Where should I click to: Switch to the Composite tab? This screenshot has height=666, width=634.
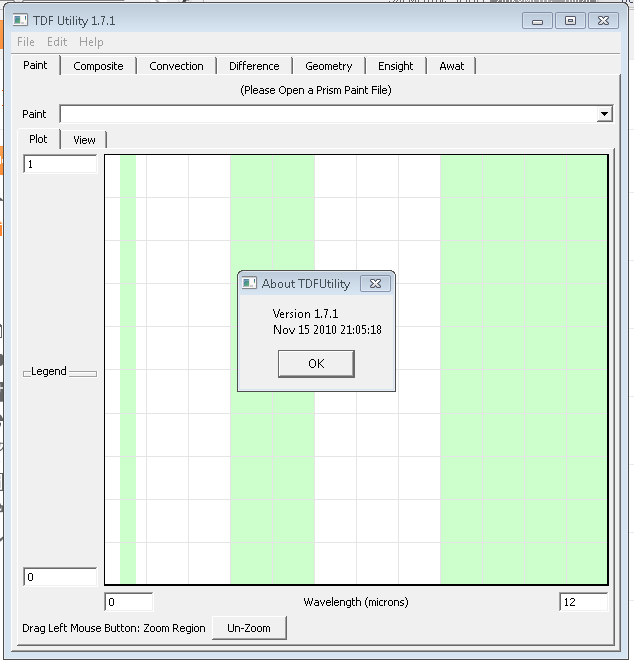[98, 66]
